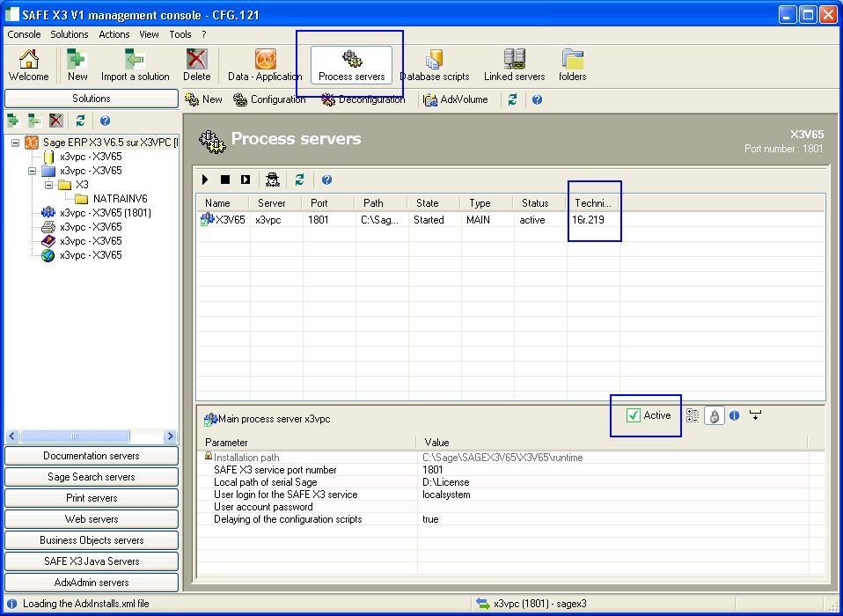Open the Solutions menu
Image resolution: width=843 pixels, height=616 pixels.
click(x=70, y=34)
